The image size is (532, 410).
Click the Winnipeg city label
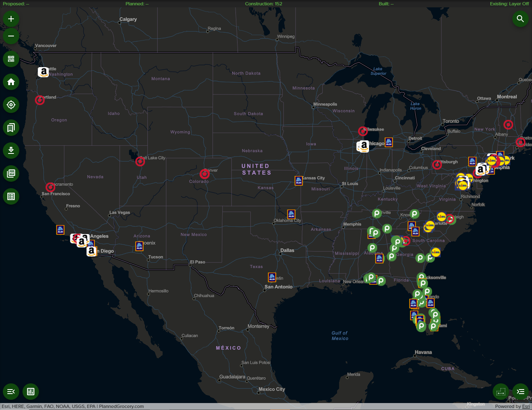tap(286, 36)
